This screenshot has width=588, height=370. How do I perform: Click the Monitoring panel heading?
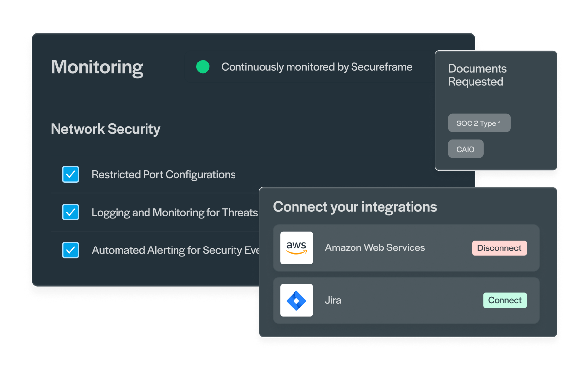[97, 67]
